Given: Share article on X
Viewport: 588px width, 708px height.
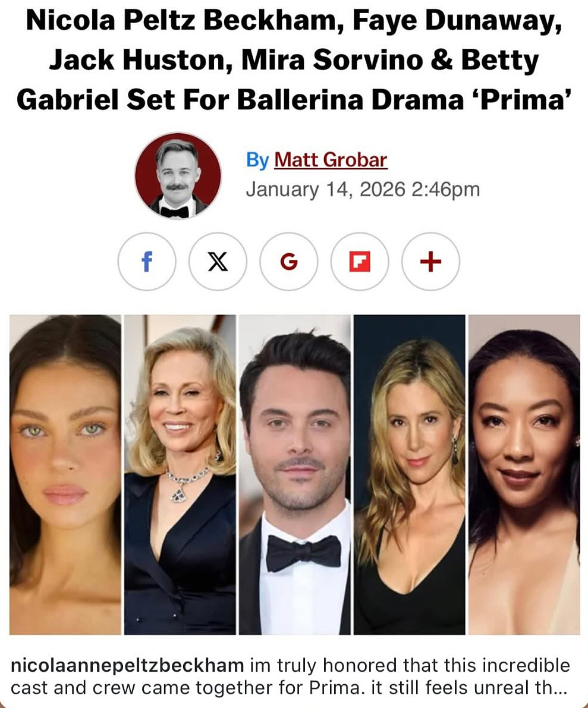Looking at the screenshot, I should pos(218,262).
